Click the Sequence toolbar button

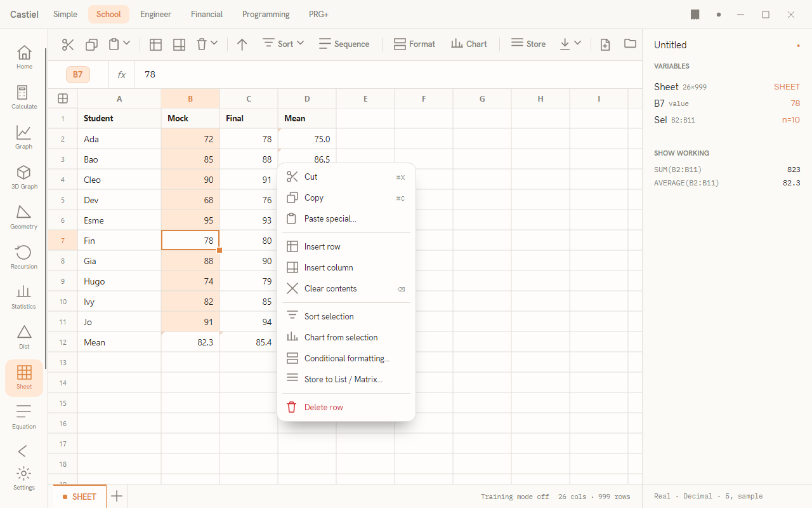(344, 44)
